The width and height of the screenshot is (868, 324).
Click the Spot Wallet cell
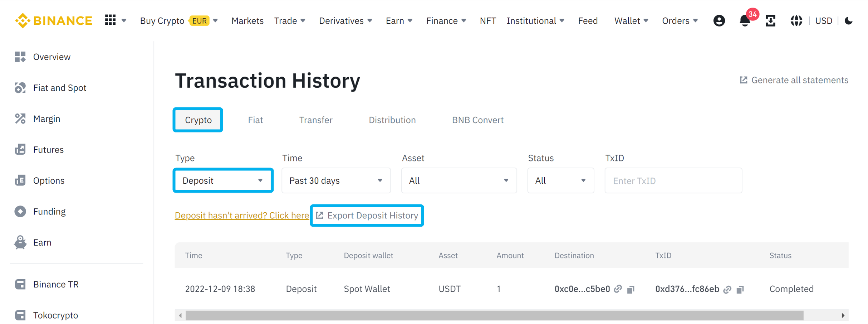(367, 289)
